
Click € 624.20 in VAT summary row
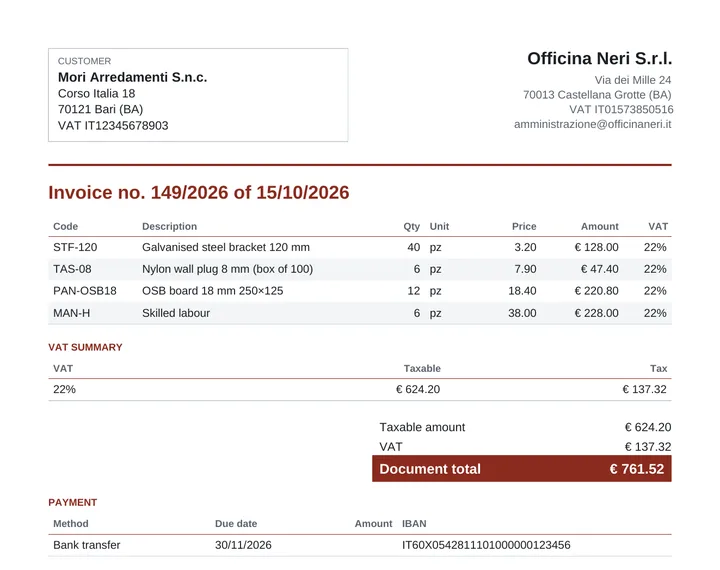tap(418, 389)
